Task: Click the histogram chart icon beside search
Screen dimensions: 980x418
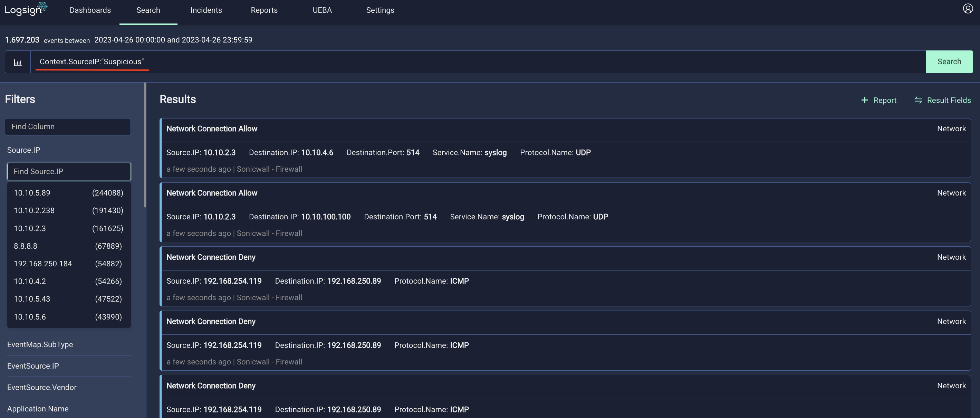Action: point(18,62)
